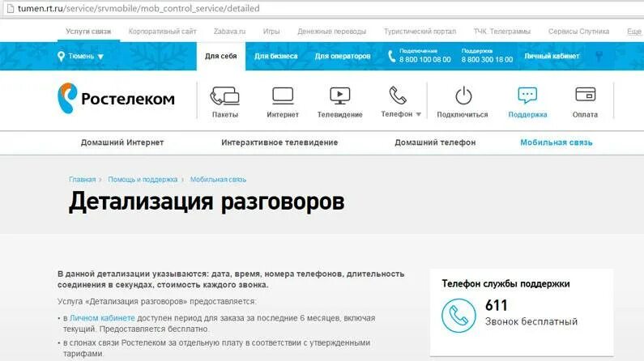Switch to Для операторов tab
644x361 pixels.
point(343,56)
